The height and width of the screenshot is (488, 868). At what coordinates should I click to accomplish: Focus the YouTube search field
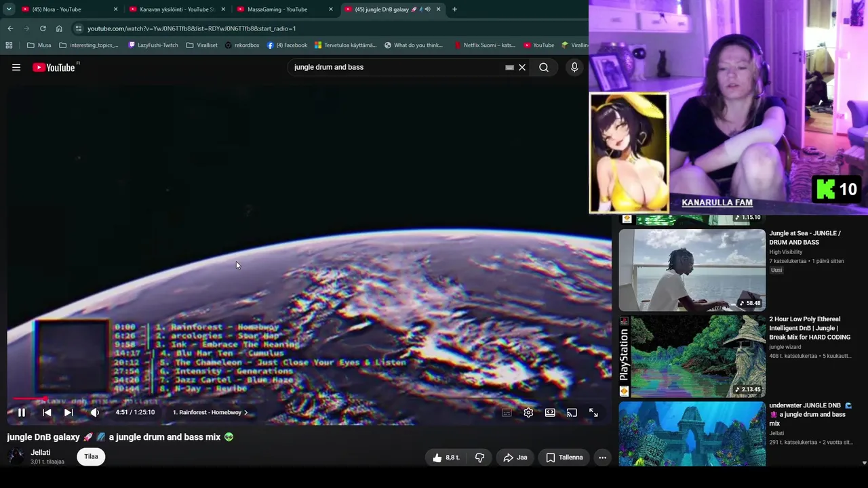pyautogui.click(x=397, y=67)
